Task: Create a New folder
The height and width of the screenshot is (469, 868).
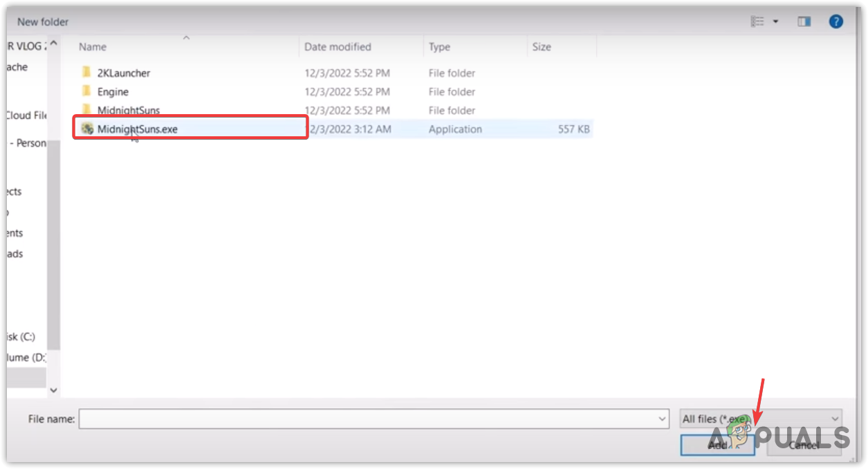Action: pyautogui.click(x=42, y=21)
